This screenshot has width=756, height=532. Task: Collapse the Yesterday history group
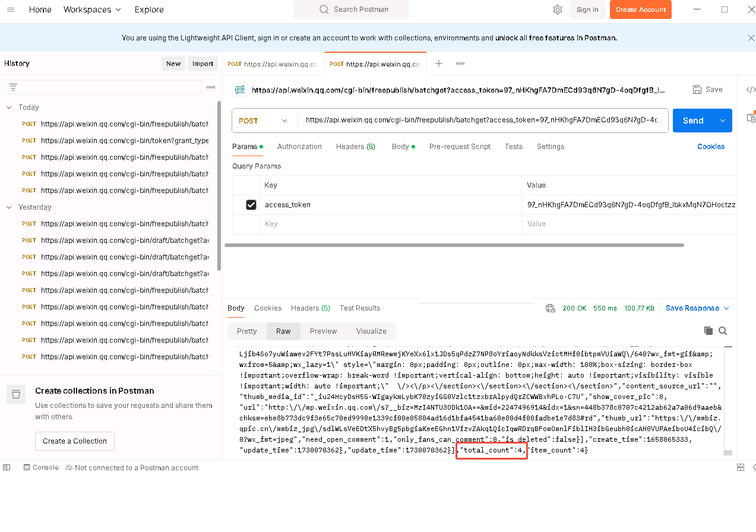pos(9,207)
